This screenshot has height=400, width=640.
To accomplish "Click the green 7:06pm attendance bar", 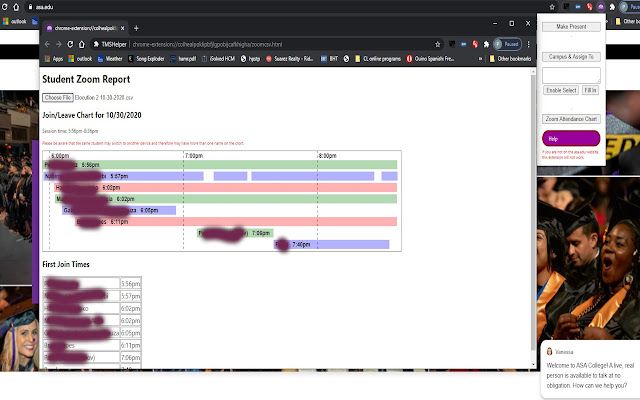I will [236, 233].
